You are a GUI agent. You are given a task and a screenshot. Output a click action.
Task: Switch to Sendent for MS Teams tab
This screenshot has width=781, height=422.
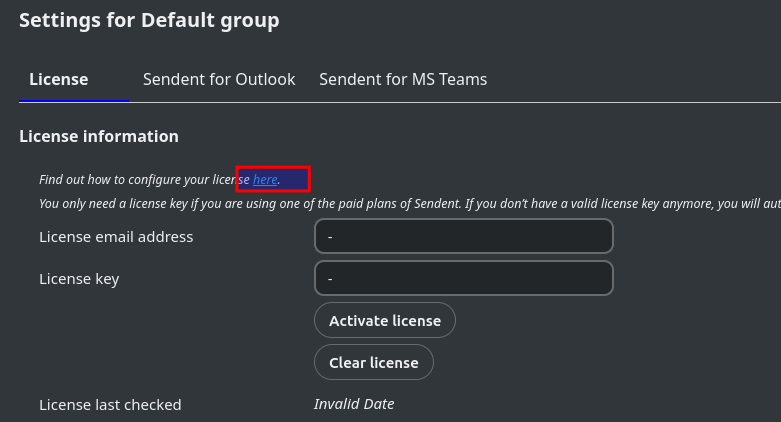(x=403, y=79)
